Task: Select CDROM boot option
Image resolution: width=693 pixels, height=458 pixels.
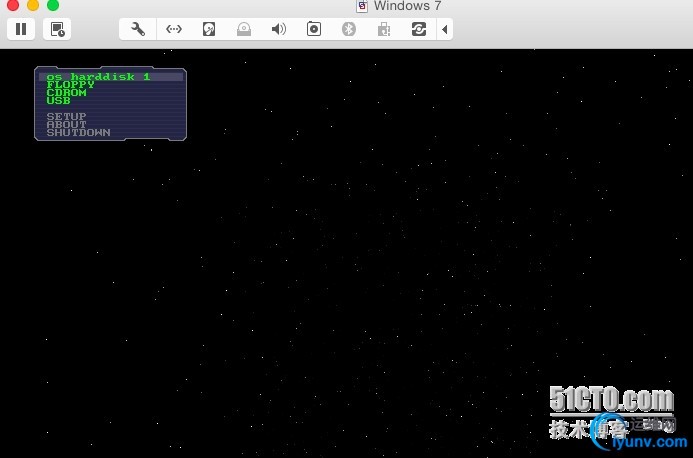Action: (66, 92)
